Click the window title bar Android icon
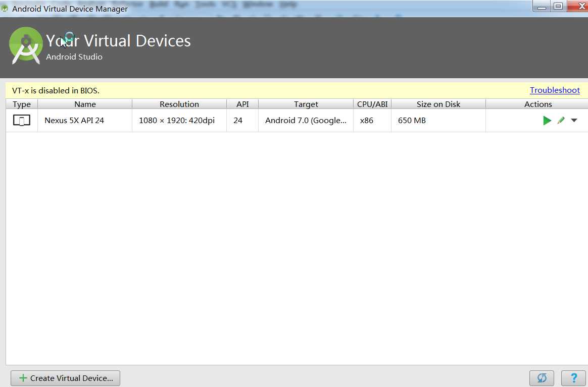Screen dimensions: 588x387 tap(5, 8)
